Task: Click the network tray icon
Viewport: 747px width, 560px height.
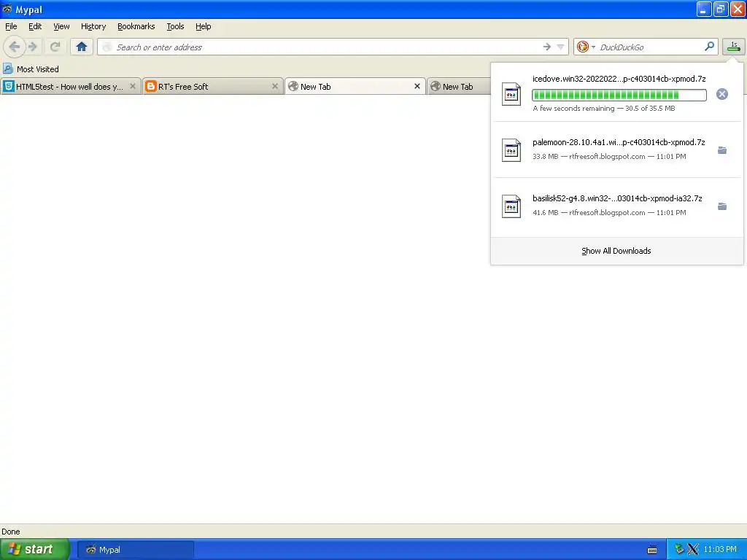Action: [x=679, y=549]
